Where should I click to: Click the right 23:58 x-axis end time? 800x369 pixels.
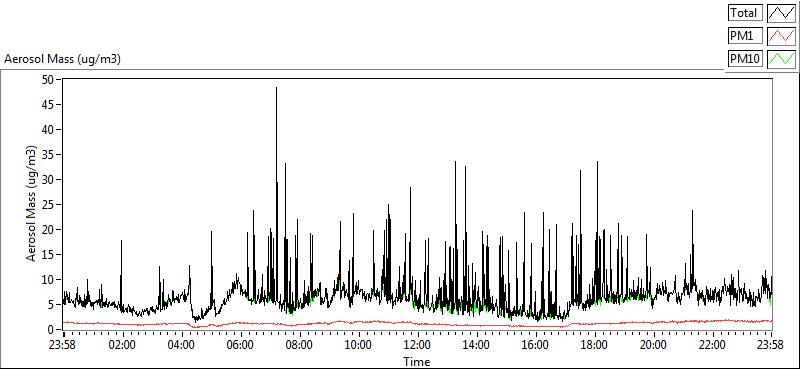pos(771,345)
